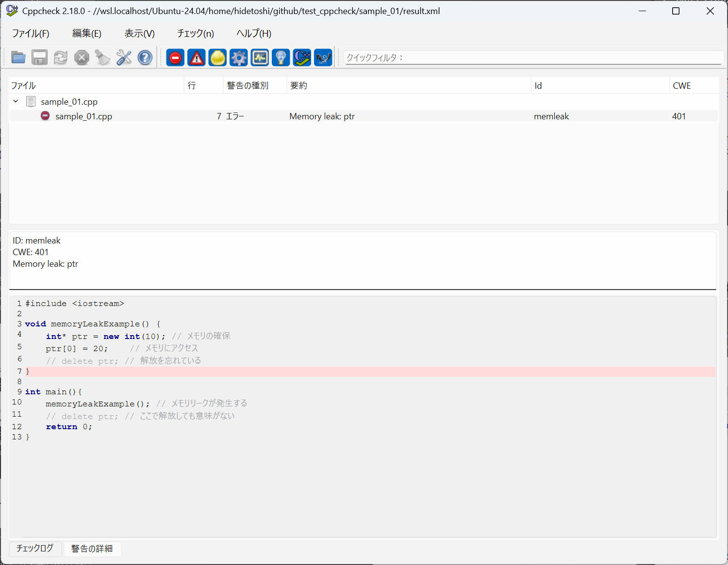The width and height of the screenshot is (728, 565).
Task: Click the quick filter input field
Action: [x=533, y=58]
